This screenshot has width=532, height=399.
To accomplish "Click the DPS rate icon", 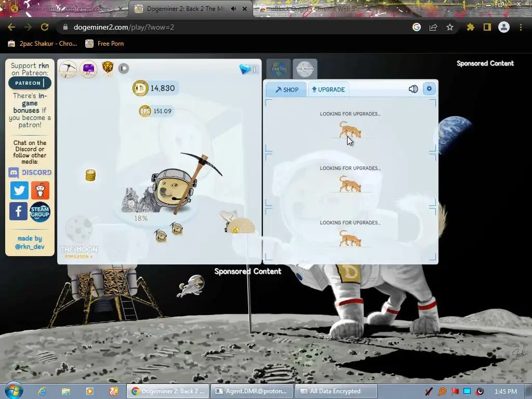I will coord(145,111).
